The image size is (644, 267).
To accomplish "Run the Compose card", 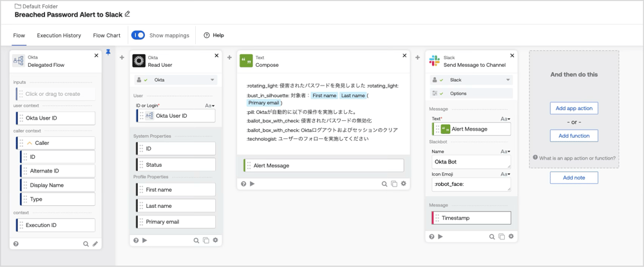I will (252, 184).
